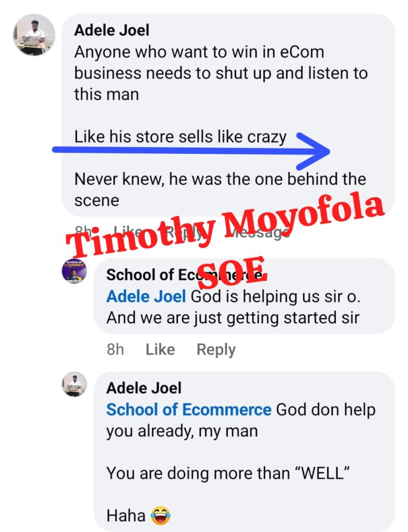The width and height of the screenshot is (408, 532).
Task: Like the School of Ecommerce reply
Action: click(160, 350)
